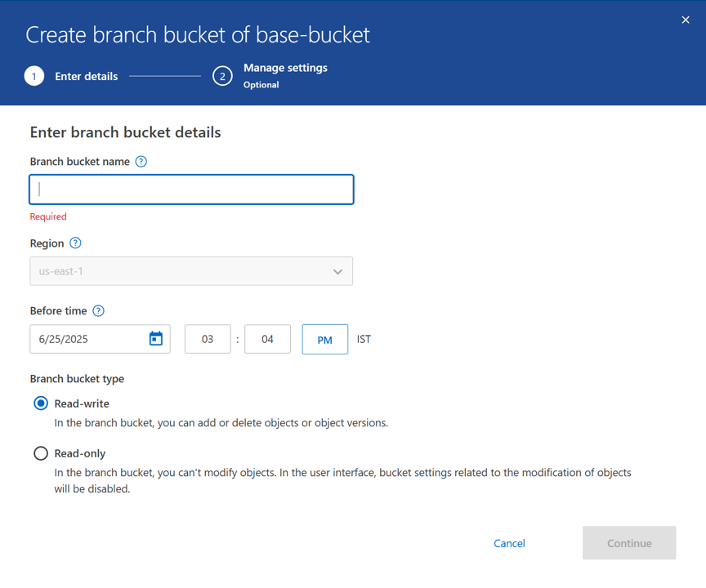Expand the Region dropdown chevron
Screen dimensions: 706x588
pos(337,272)
